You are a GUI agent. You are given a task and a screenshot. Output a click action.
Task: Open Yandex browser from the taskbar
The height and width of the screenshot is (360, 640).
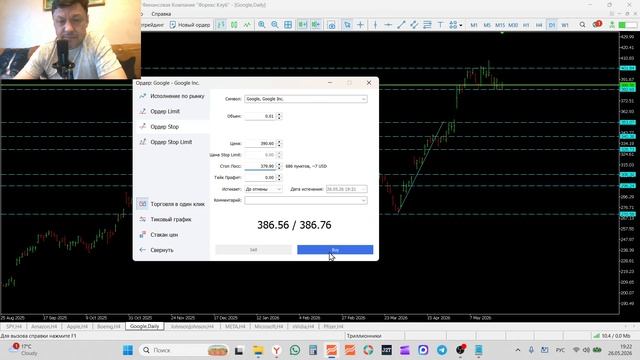point(276,350)
